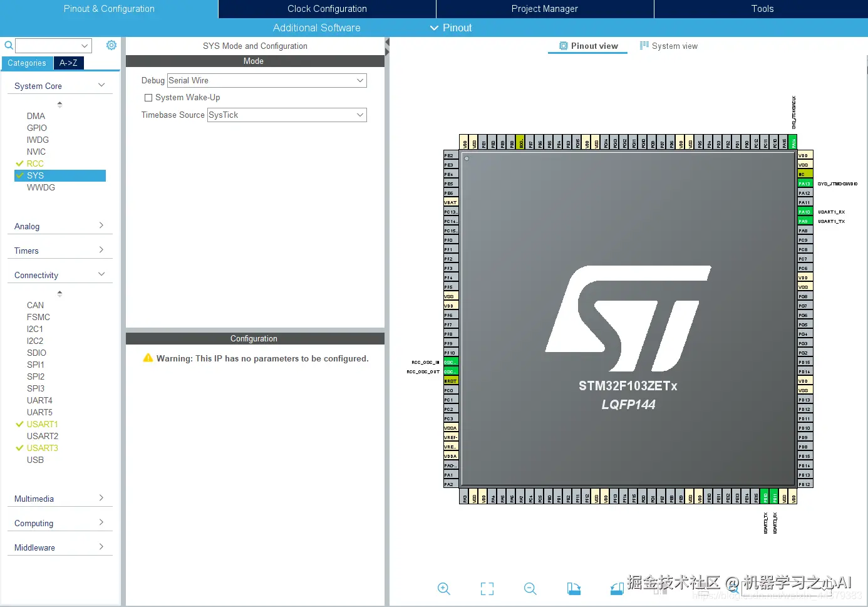Switch to the Project Manager tab
The image size is (868, 607).
click(x=545, y=9)
